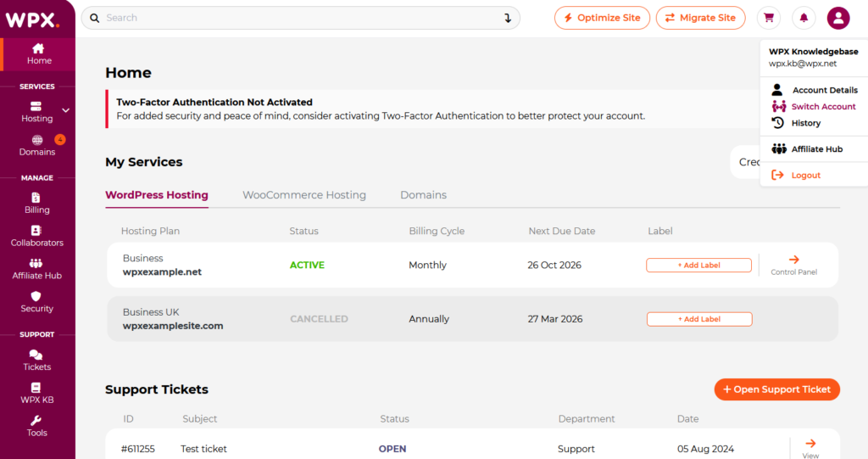The width and height of the screenshot is (868, 459).
Task: Click Logout in the profile menu
Action: tap(796, 175)
